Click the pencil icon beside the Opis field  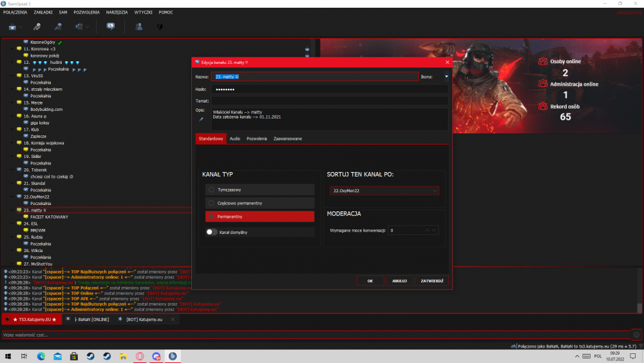201,119
